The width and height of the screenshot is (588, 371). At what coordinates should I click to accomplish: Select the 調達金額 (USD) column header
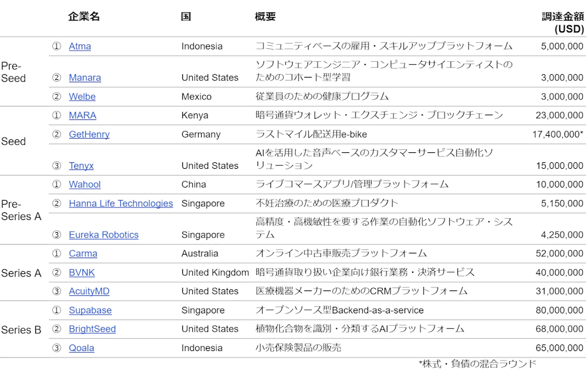(x=563, y=22)
